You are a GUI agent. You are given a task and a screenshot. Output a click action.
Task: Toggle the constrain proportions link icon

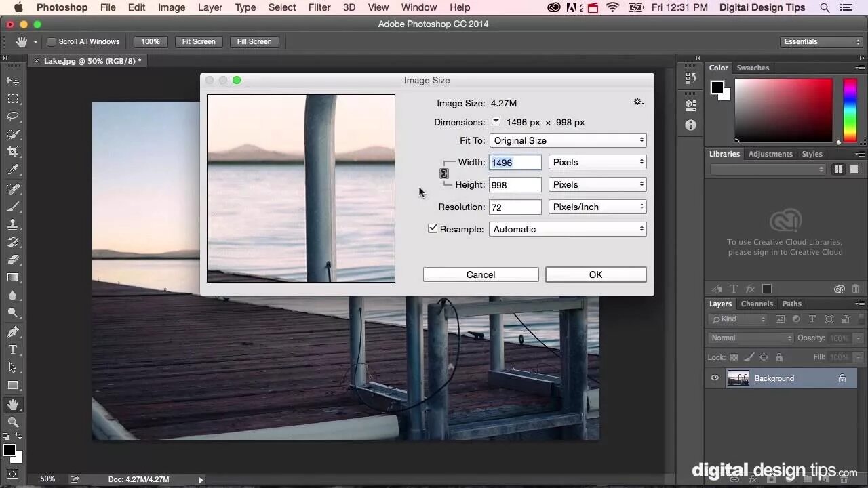coord(444,174)
